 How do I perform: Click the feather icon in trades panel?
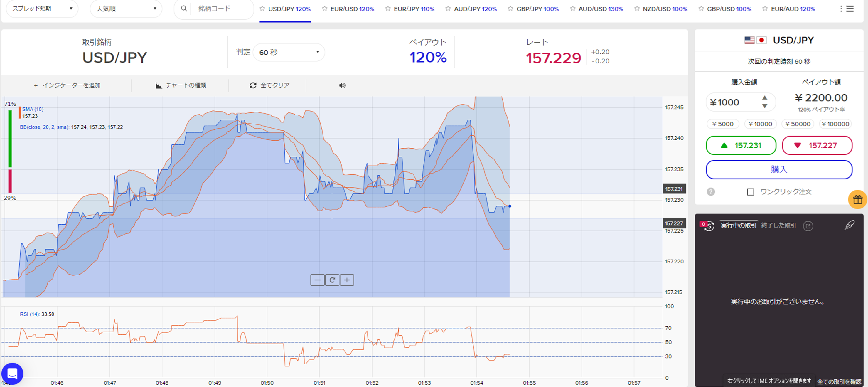pyautogui.click(x=849, y=225)
